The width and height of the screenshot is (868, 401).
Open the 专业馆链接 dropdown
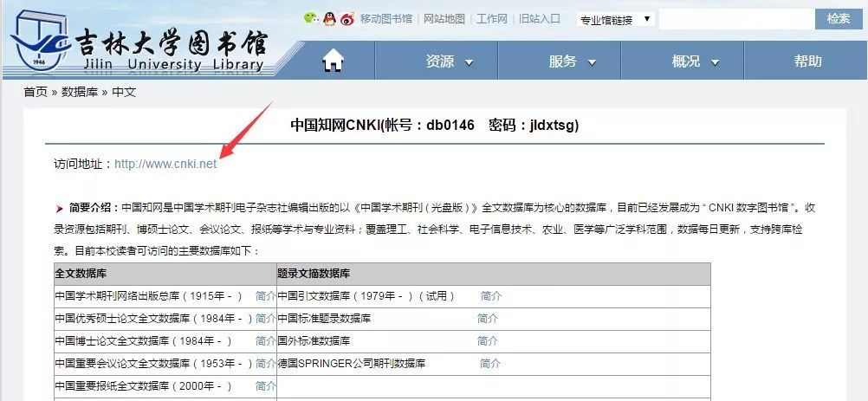[615, 19]
